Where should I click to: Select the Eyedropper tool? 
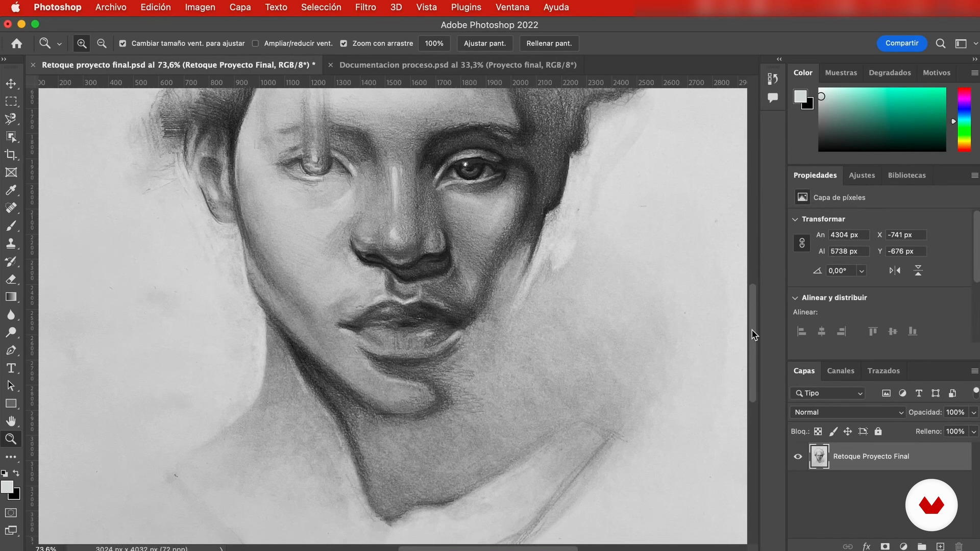[x=11, y=190]
